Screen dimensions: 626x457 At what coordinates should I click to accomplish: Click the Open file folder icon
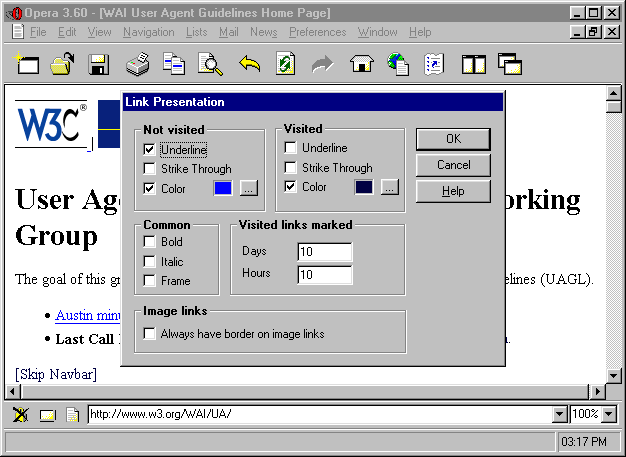pos(62,65)
